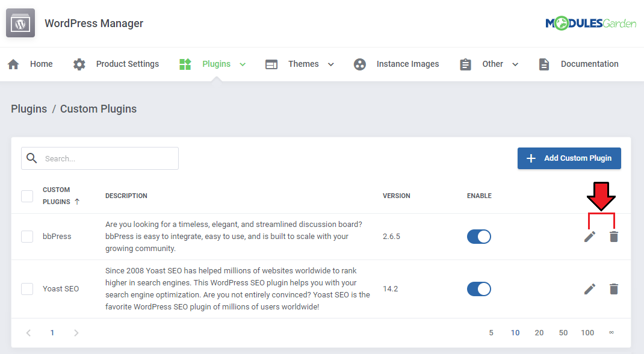Expand the Themes dropdown chevron
The height and width of the screenshot is (354, 644).
pos(330,64)
